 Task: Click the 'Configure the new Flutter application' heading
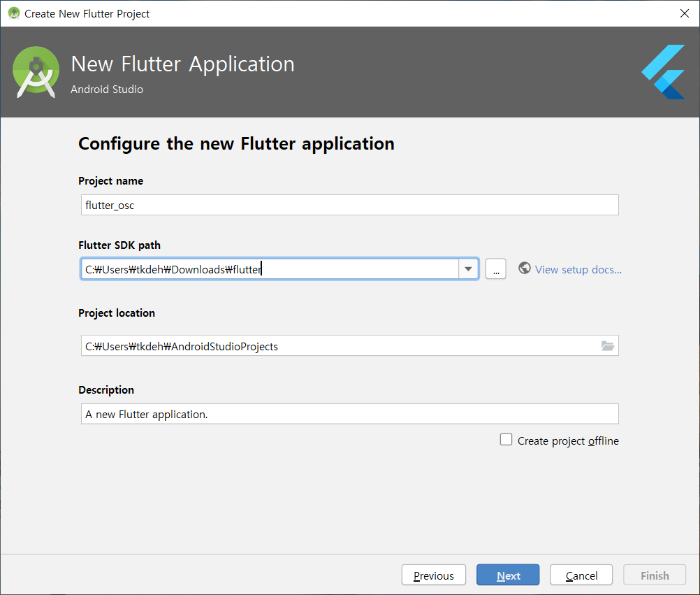pos(236,144)
